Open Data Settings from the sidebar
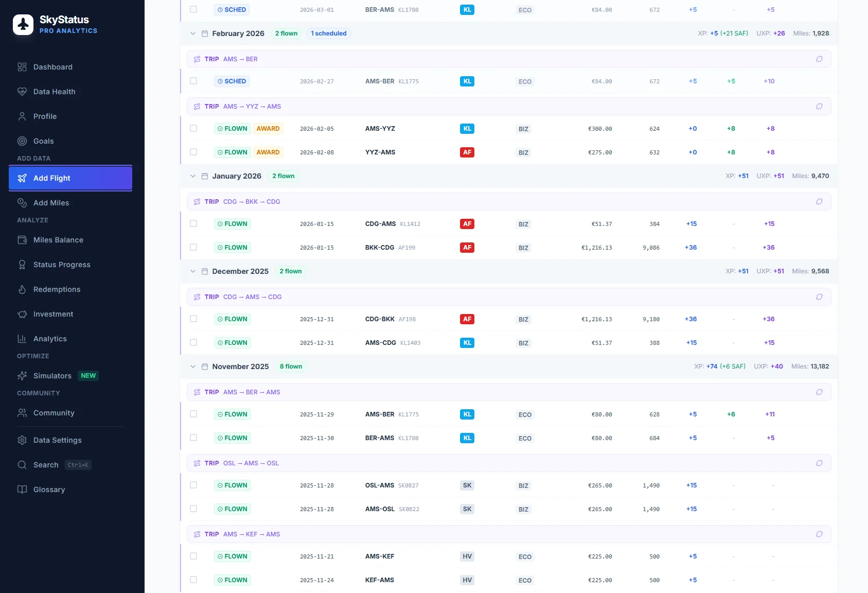 tap(57, 440)
